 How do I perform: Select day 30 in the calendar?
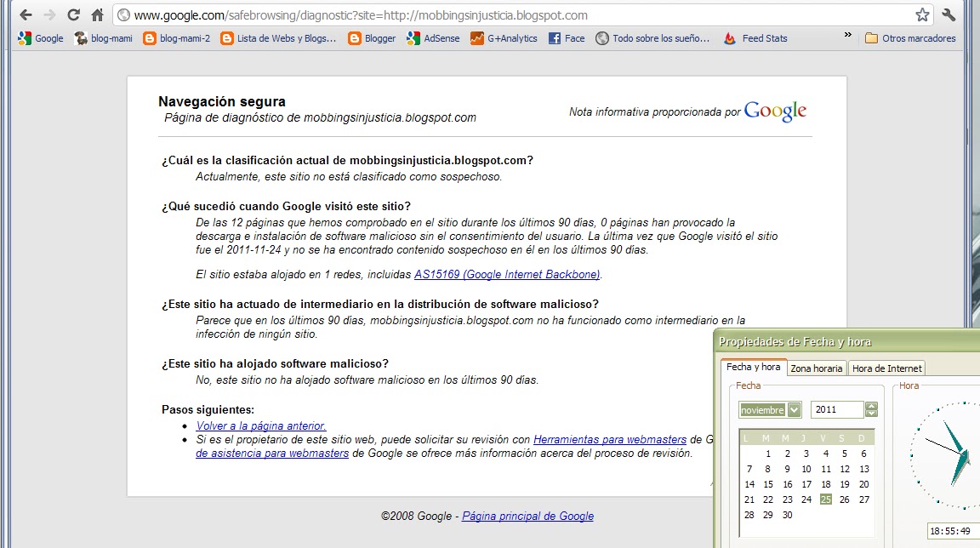coord(788,515)
